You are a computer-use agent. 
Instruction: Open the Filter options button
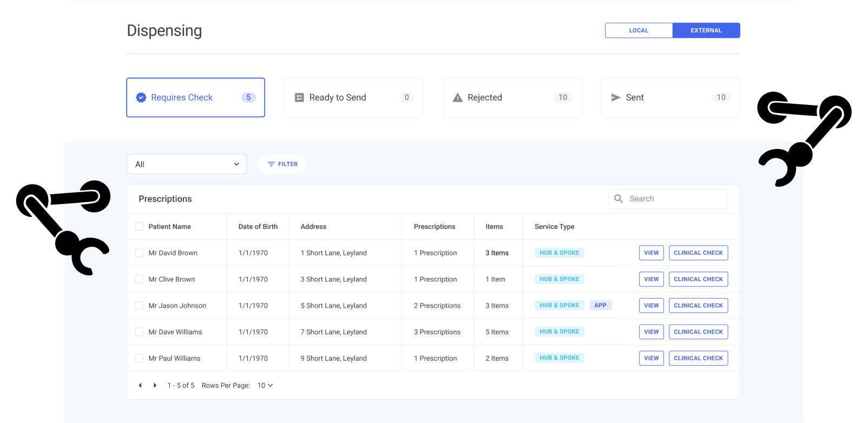pos(282,164)
